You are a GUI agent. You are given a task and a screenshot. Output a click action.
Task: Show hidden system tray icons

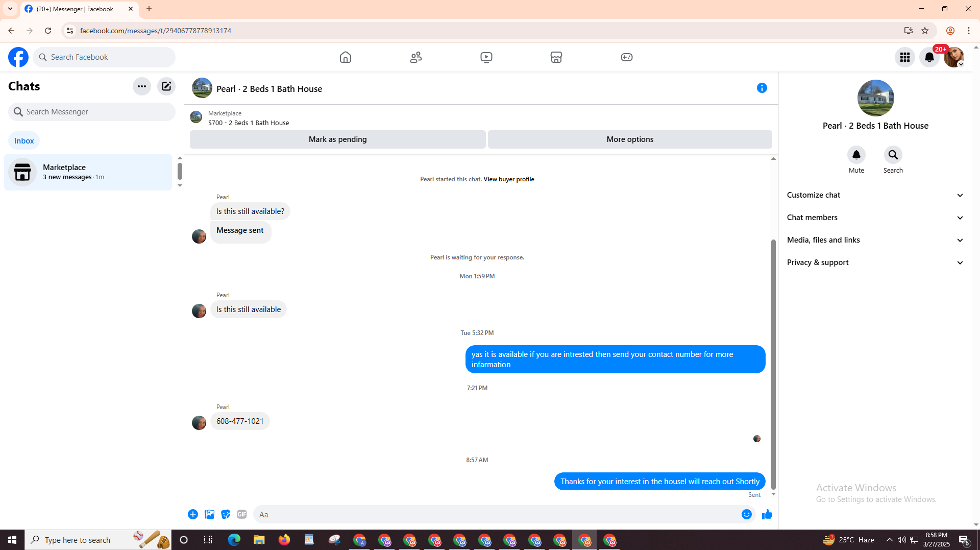(890, 540)
